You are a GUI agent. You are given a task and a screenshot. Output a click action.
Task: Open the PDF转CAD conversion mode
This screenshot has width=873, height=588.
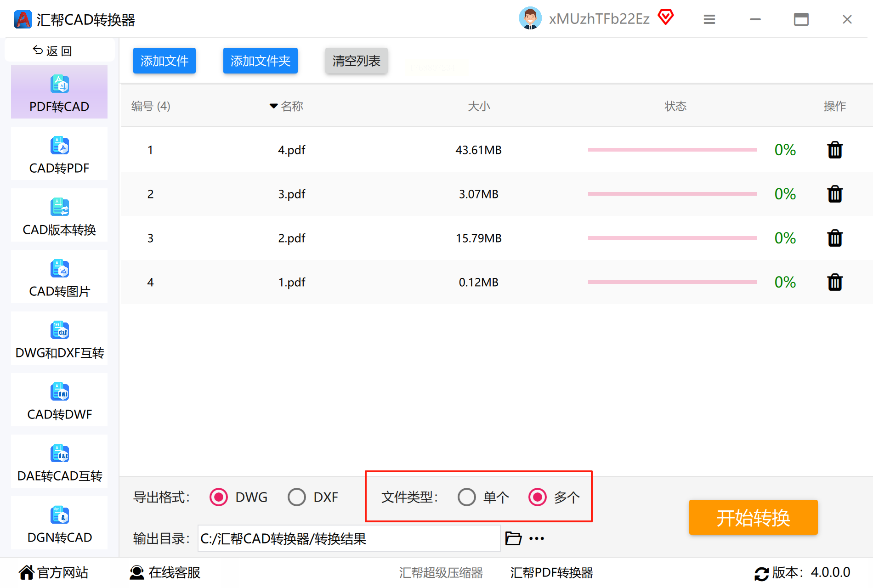59,92
